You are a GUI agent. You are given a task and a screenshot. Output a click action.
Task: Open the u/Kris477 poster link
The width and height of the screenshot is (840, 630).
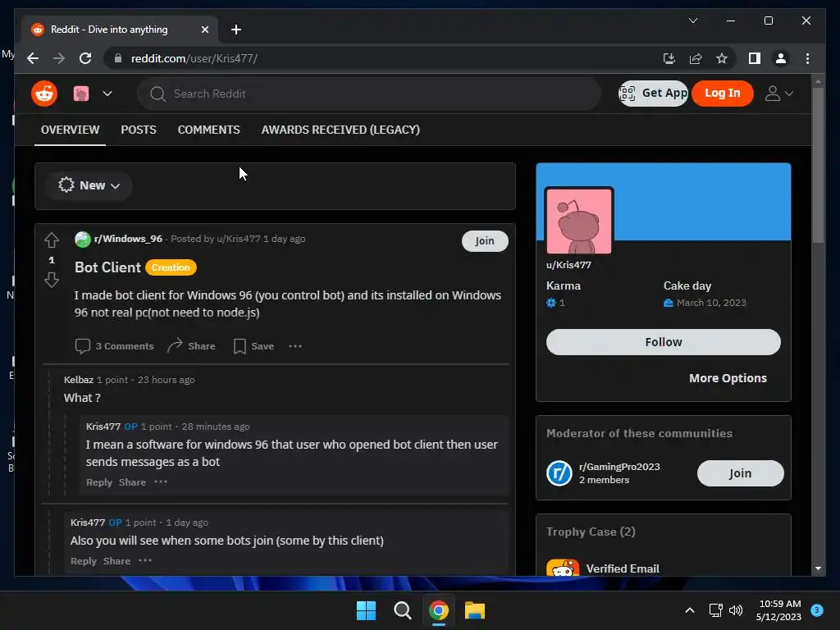[239, 239]
